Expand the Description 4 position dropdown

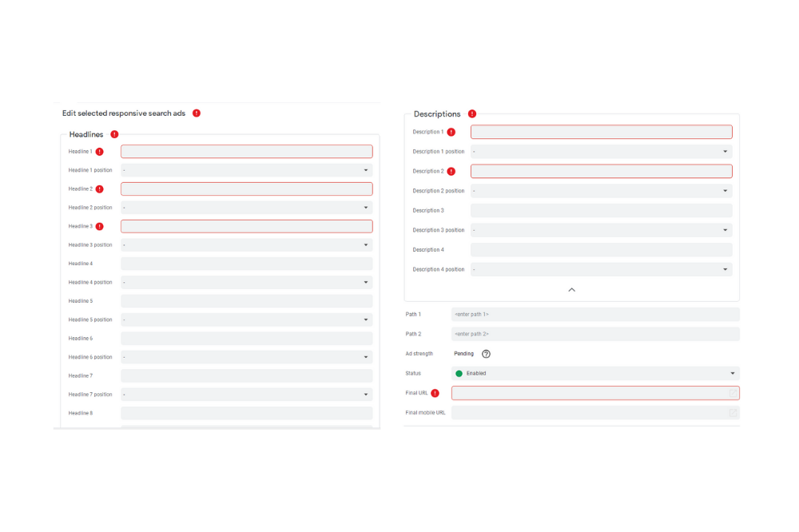[602, 269]
